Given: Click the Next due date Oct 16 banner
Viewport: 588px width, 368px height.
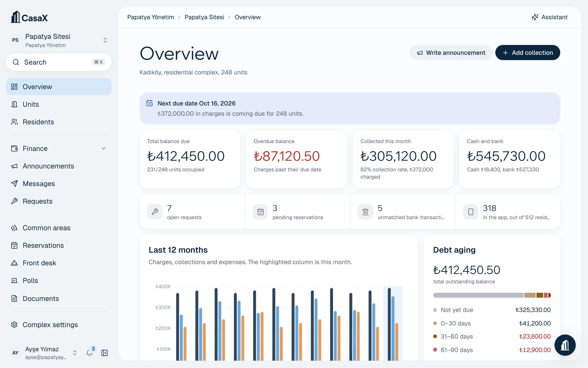Looking at the screenshot, I should [350, 108].
